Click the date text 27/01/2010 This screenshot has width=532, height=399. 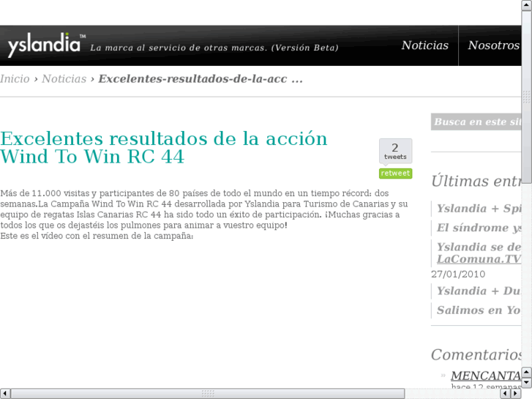pos(458,274)
